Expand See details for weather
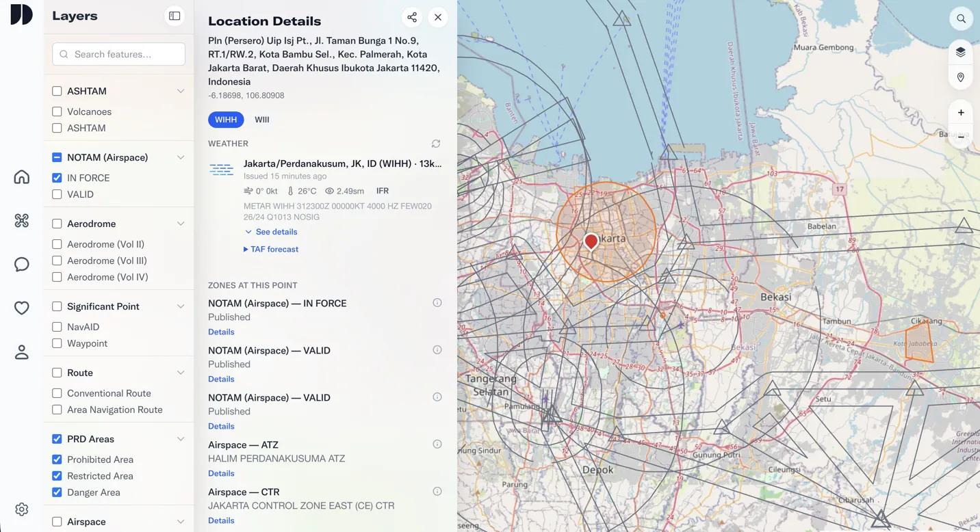 coord(271,232)
